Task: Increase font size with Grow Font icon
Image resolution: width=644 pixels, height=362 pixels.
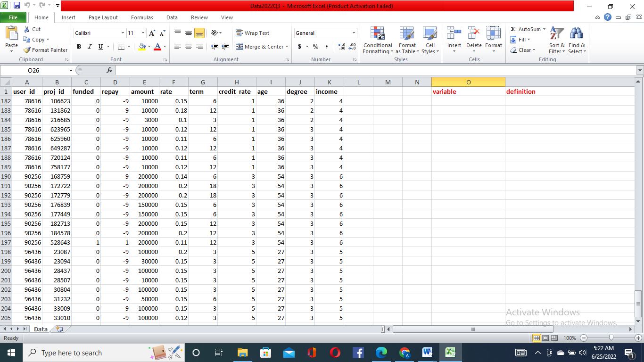Action: click(152, 33)
